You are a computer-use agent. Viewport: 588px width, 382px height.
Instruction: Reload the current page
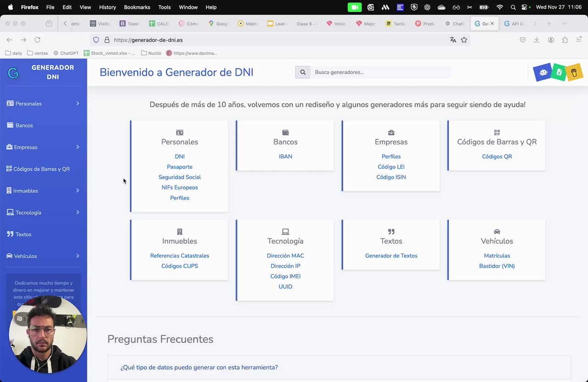tap(38, 40)
